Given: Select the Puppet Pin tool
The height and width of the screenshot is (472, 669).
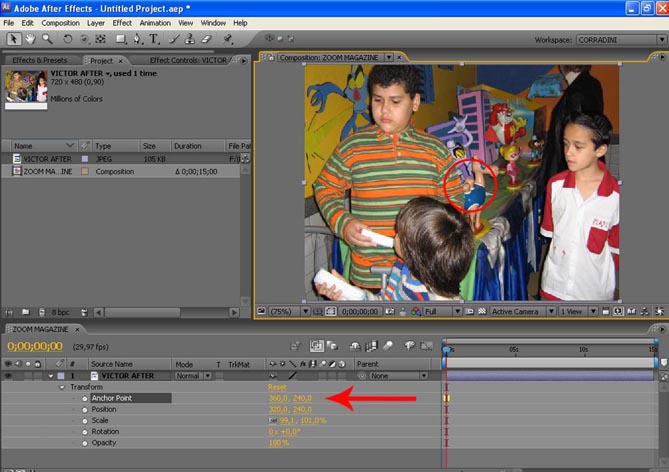Looking at the screenshot, I should [x=228, y=39].
